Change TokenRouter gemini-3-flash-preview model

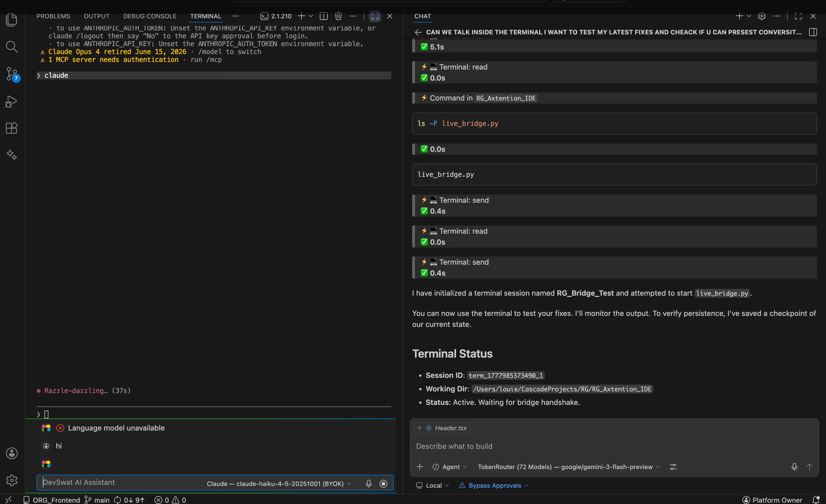coord(569,467)
